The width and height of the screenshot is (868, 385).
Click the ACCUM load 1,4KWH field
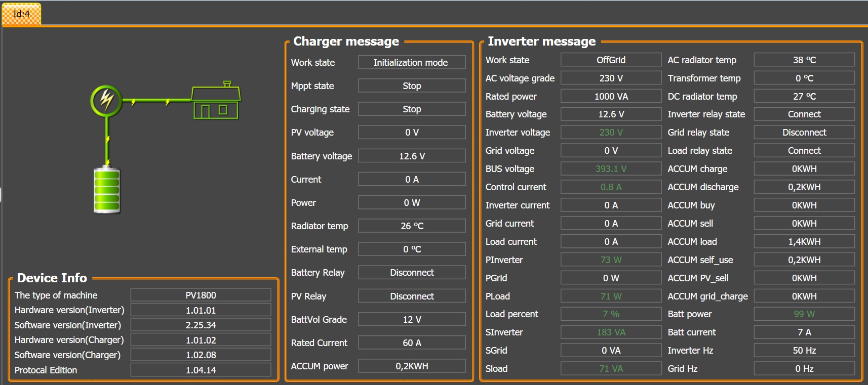[x=804, y=242]
